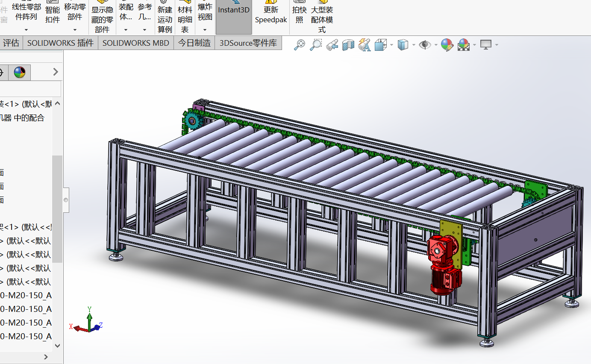Screen dimensions: 591x364
Task: Expand the Hide/Show Items dropdown arrow
Action: click(436, 45)
